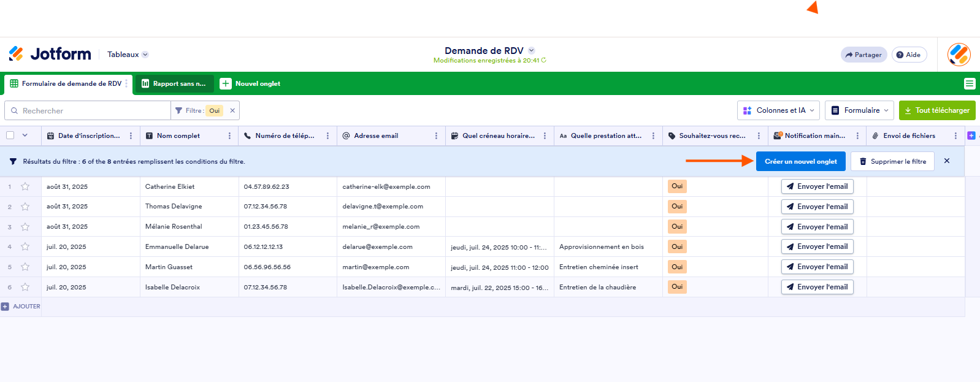Click the Adresse email column header
The image size is (980, 382).
pos(391,136)
